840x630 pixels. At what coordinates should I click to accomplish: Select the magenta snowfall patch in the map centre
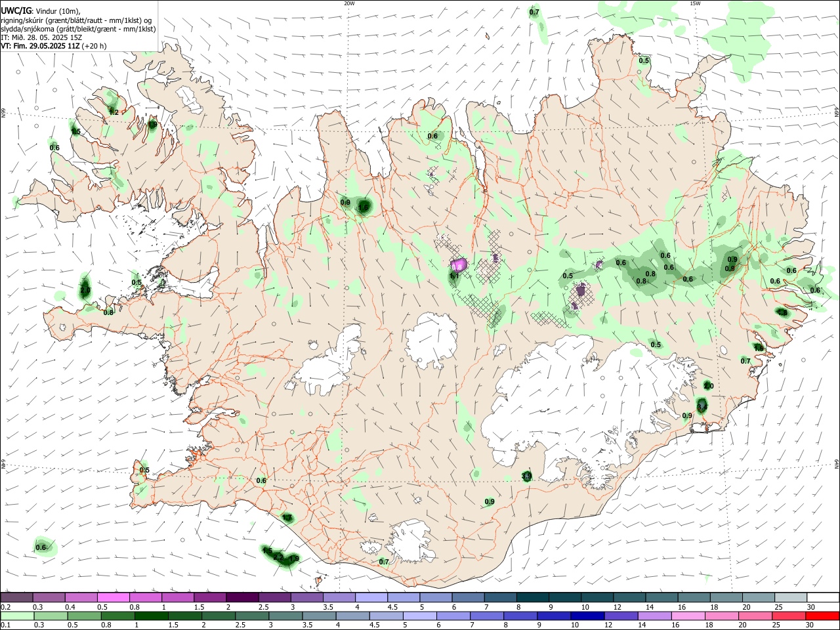pos(459,264)
